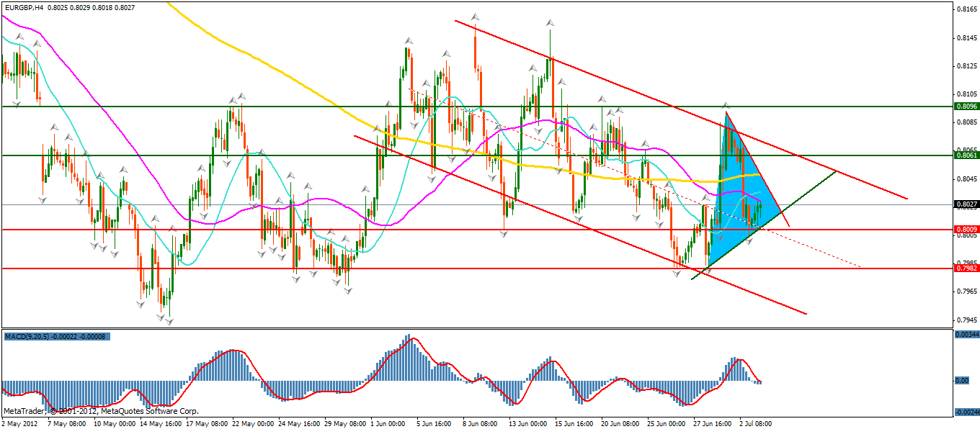
Task: Click the 0.8009 red price level label
Action: click(965, 230)
